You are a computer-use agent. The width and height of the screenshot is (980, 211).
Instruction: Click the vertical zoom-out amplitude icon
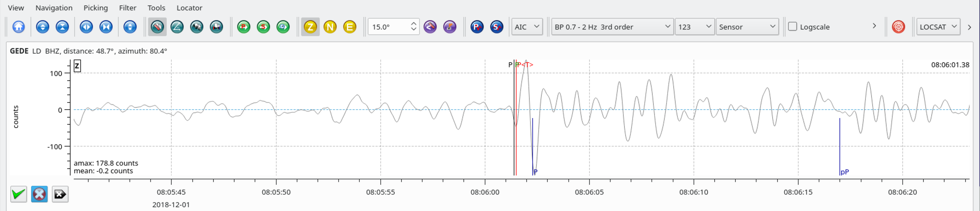[62, 27]
